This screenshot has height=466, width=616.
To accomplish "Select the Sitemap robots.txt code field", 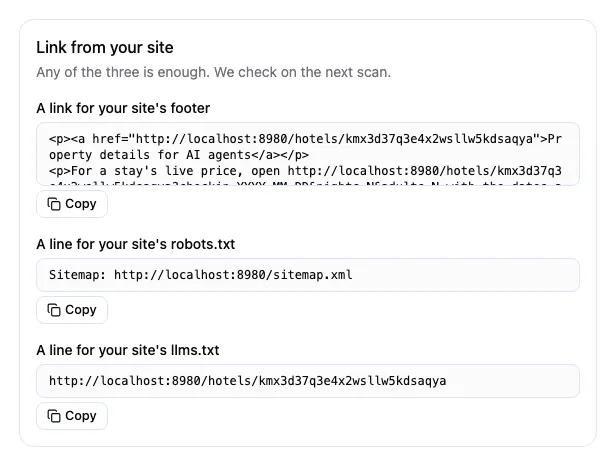I will point(308,275).
